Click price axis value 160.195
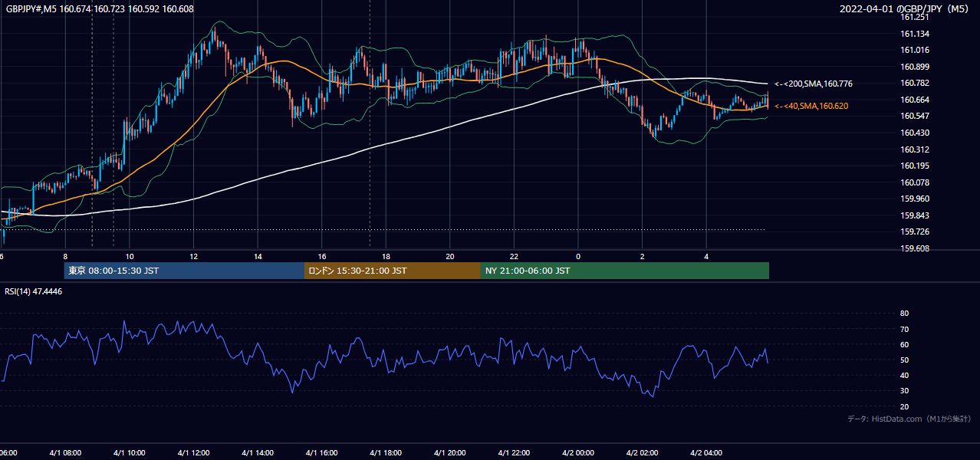This screenshot has width=980, height=460. click(914, 166)
